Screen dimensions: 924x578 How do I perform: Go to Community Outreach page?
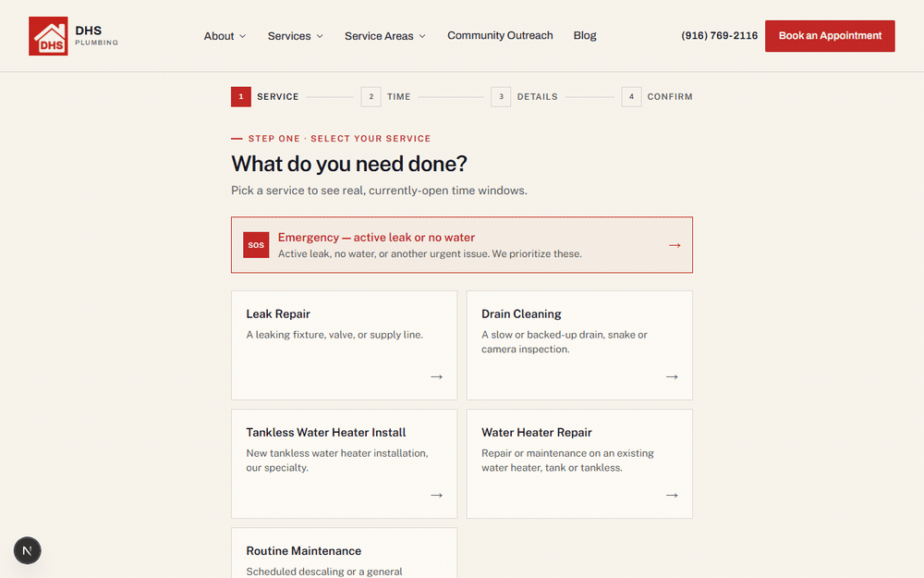tap(500, 35)
